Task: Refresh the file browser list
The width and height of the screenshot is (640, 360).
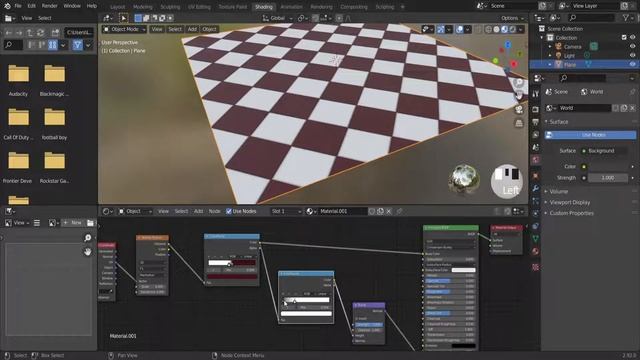Action: point(40,33)
